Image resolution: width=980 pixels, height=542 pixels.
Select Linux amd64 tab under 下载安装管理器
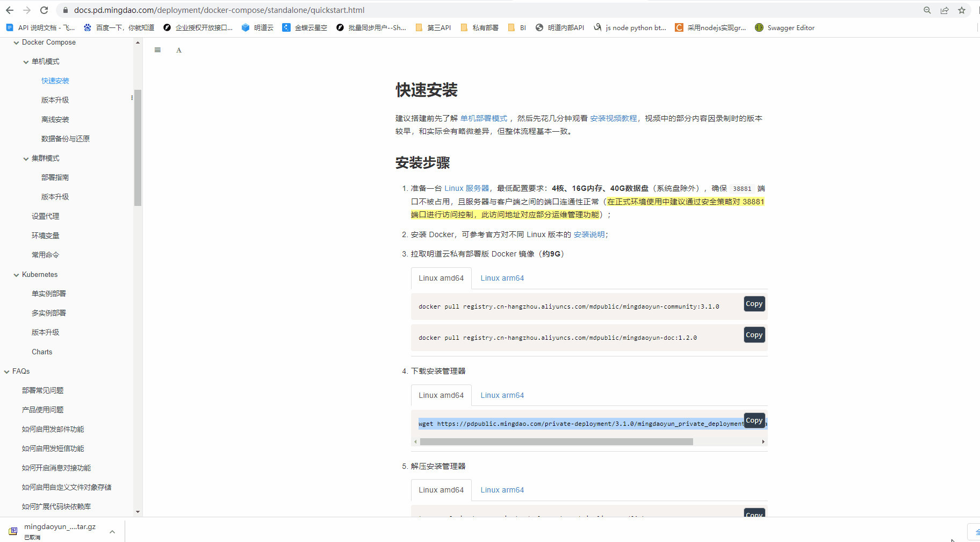pos(441,395)
